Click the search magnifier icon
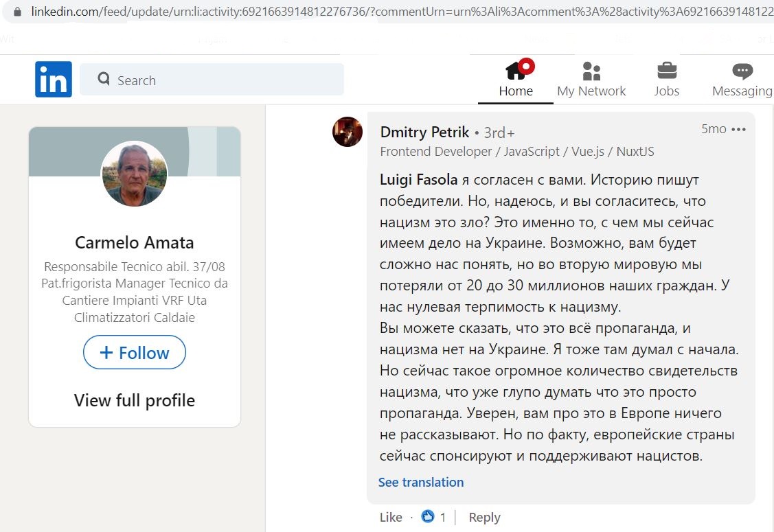This screenshot has width=774, height=532. tap(104, 78)
